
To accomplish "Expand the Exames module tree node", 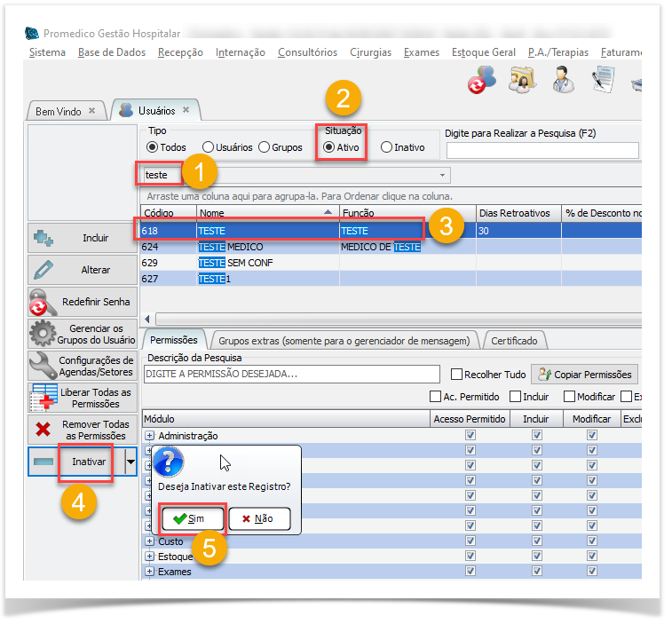I will 150,572.
